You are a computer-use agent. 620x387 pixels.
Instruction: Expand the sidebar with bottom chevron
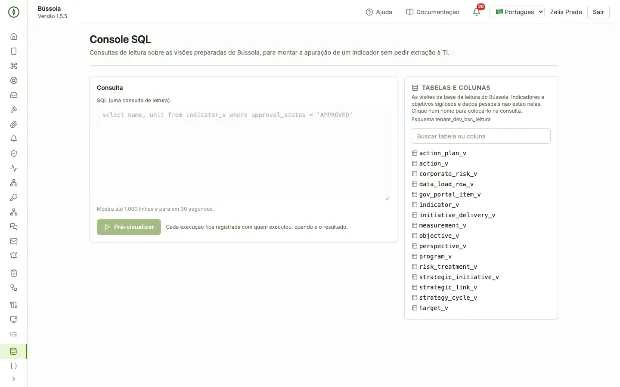(x=13, y=379)
